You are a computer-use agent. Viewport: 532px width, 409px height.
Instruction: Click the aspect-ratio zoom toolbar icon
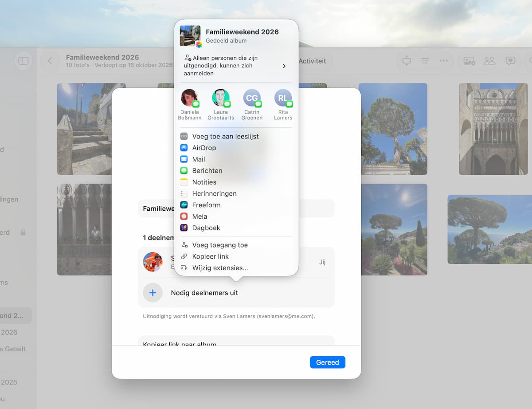pyautogui.click(x=407, y=61)
